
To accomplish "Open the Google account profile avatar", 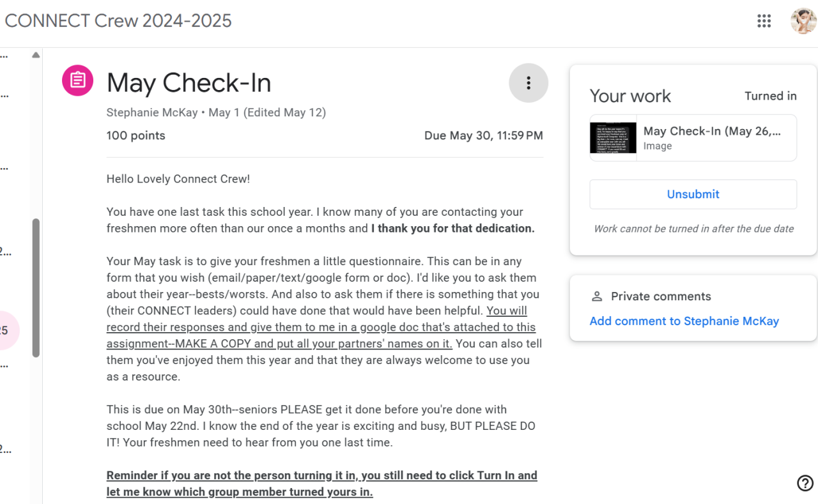I will click(x=803, y=21).
